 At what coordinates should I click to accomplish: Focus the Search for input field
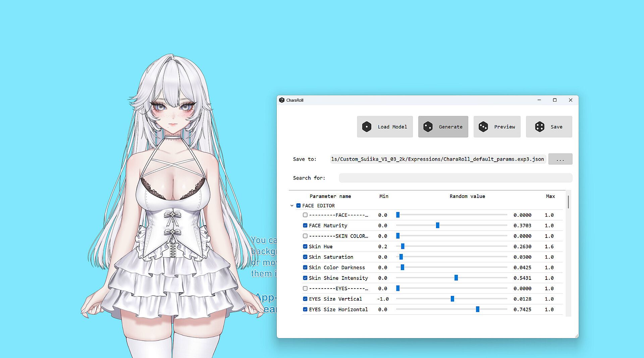pyautogui.click(x=455, y=178)
